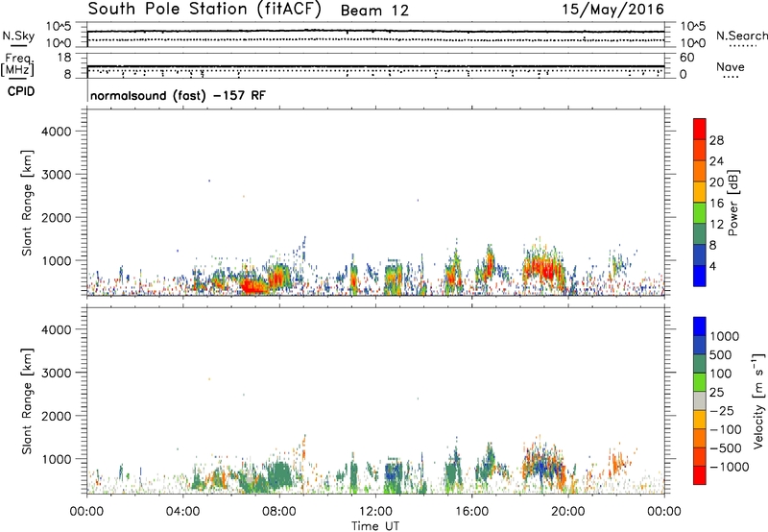Click the 'Nave' legend label
Screen dimensions: 768x532
click(x=731, y=66)
